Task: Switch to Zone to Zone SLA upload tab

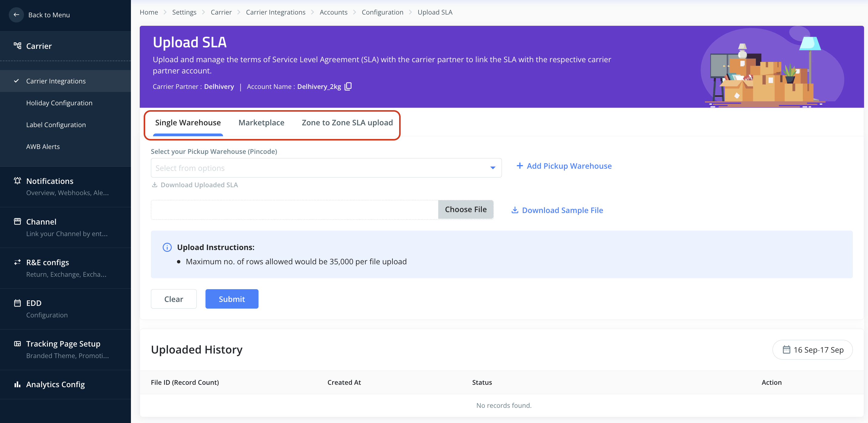Action: pyautogui.click(x=347, y=123)
